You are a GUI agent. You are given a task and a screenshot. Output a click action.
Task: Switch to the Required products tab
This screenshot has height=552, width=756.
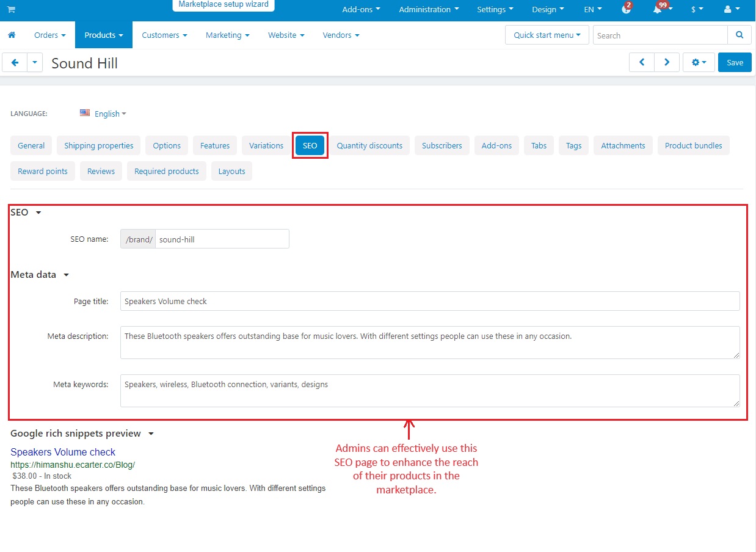(167, 171)
